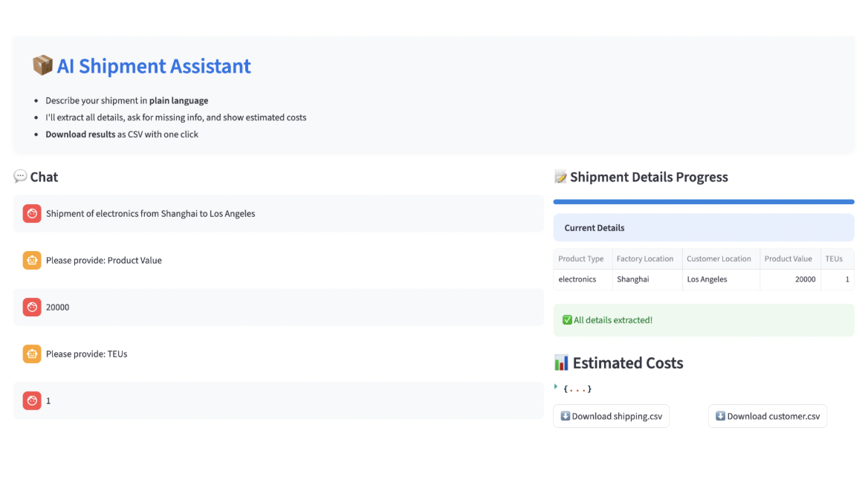
Task: Click the bar chart icon beside Estimated Costs
Action: (x=561, y=363)
